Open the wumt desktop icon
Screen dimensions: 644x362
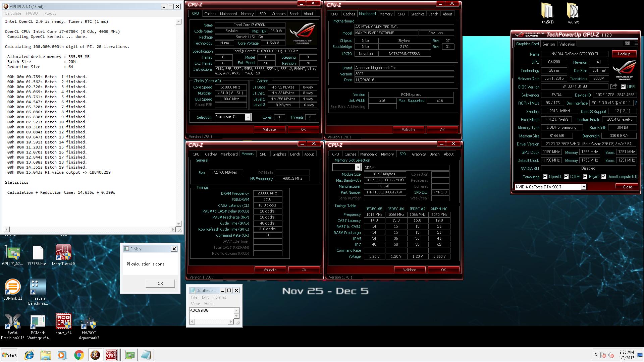[x=573, y=14]
